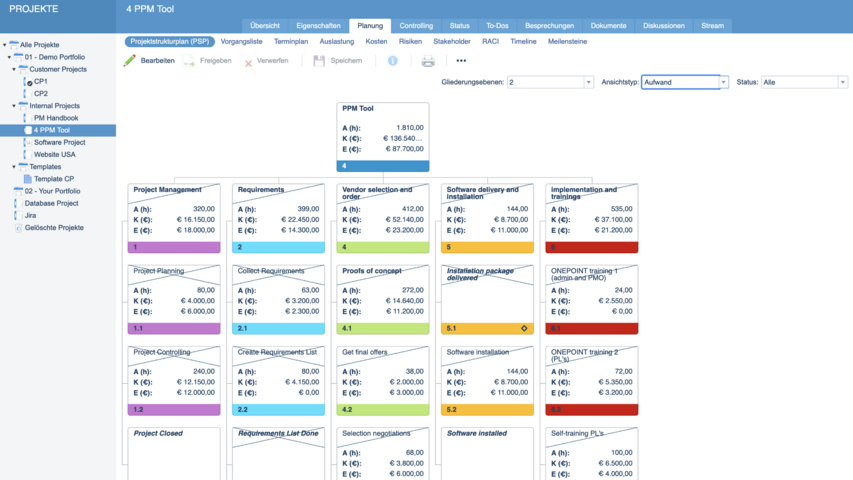The width and height of the screenshot is (853, 480).
Task: Click the Speichern floppy disk icon
Action: coord(319,61)
